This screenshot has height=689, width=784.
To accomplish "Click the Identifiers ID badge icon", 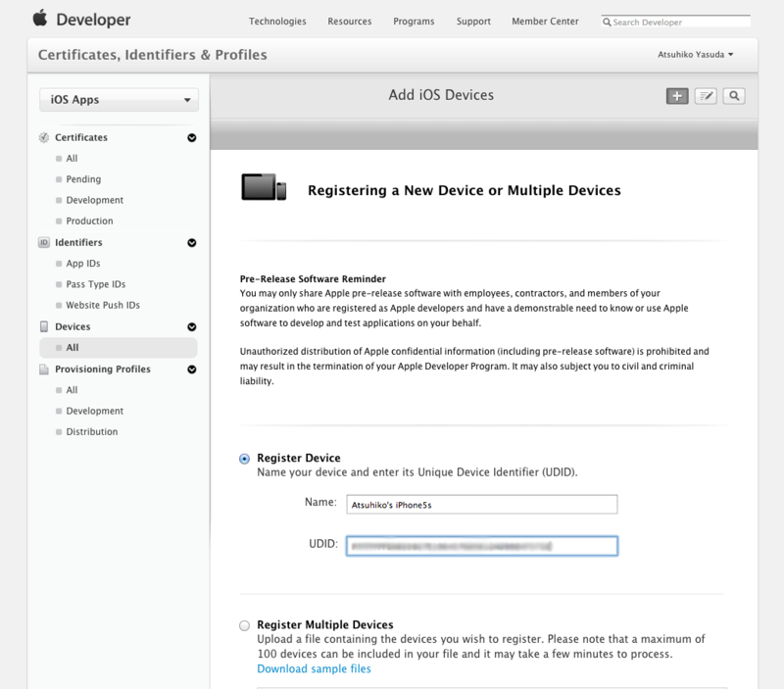I will tap(44, 242).
